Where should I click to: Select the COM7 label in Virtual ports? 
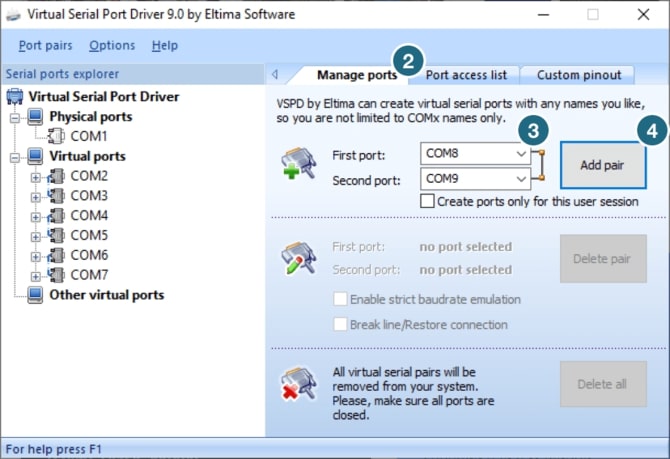point(89,275)
